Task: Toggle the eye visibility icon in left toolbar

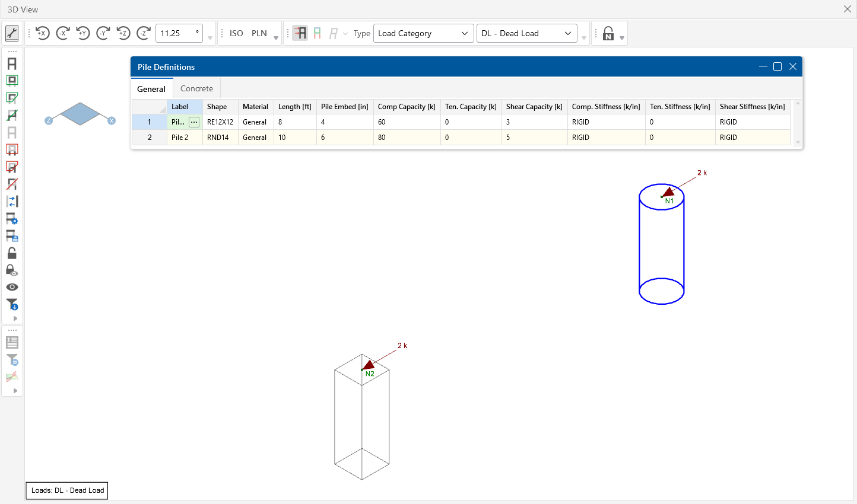Action: pyautogui.click(x=12, y=287)
